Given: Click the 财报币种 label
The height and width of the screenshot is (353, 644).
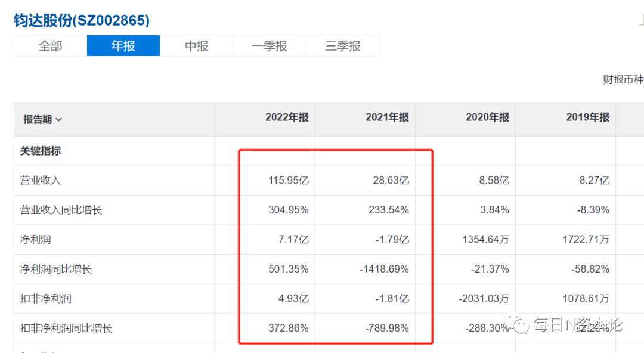Looking at the screenshot, I should (x=623, y=80).
